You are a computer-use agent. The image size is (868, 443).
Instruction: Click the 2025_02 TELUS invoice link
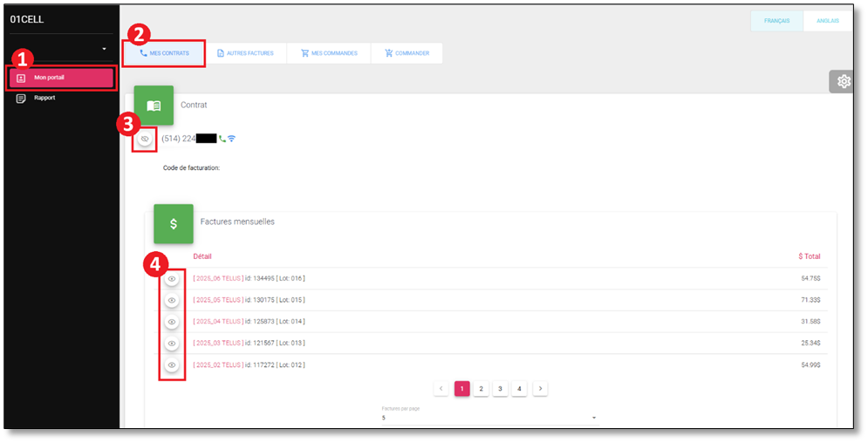click(x=218, y=365)
